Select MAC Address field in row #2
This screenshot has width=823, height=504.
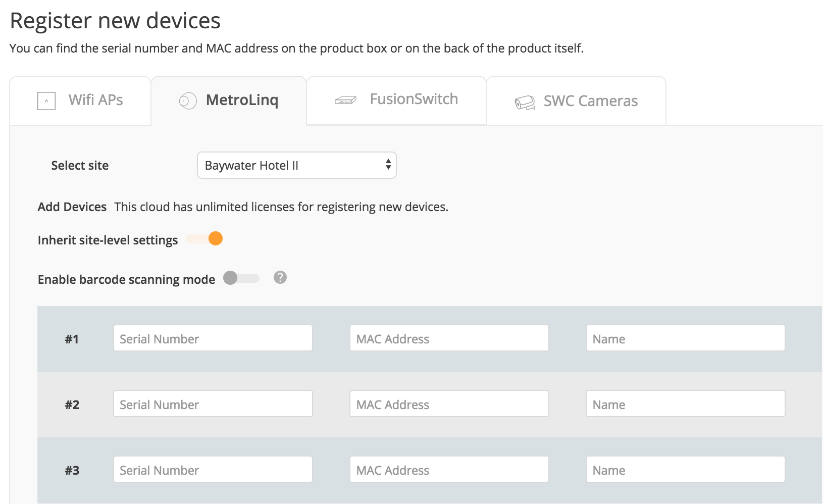pyautogui.click(x=449, y=404)
